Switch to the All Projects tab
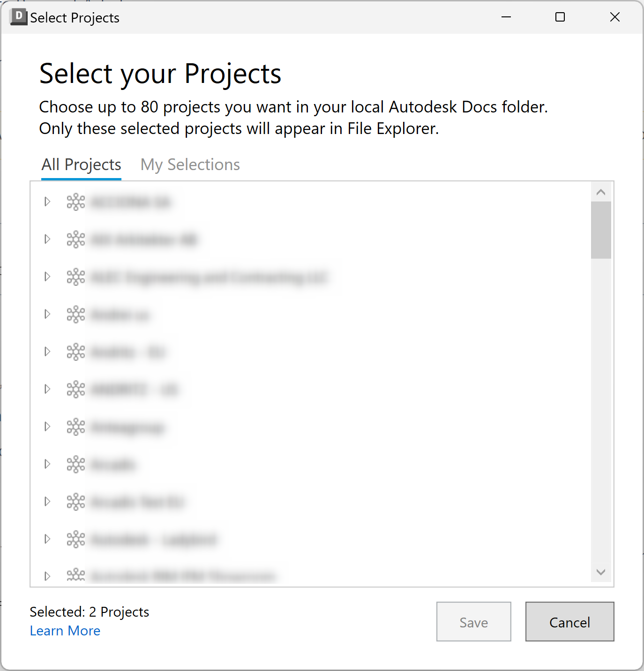Screen dimensions: 644x671 (81, 164)
